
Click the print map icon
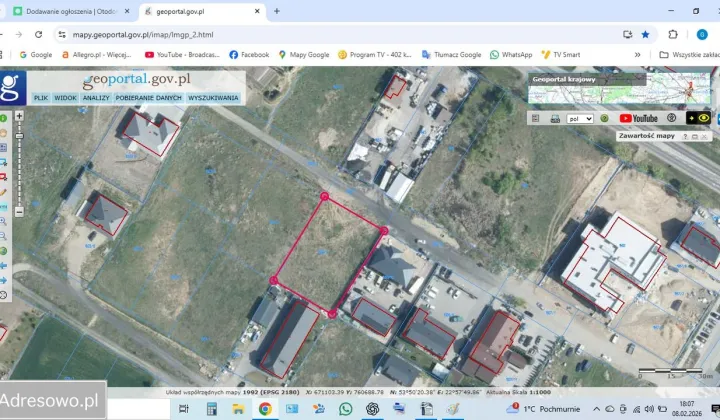[x=555, y=119]
